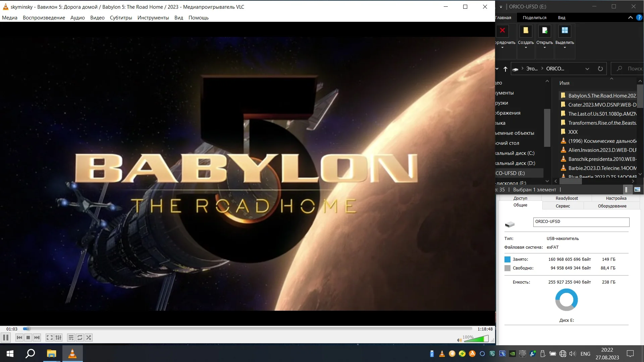This screenshot has height=362, width=644.
Task: Open the Субтитры menu
Action: [121, 18]
